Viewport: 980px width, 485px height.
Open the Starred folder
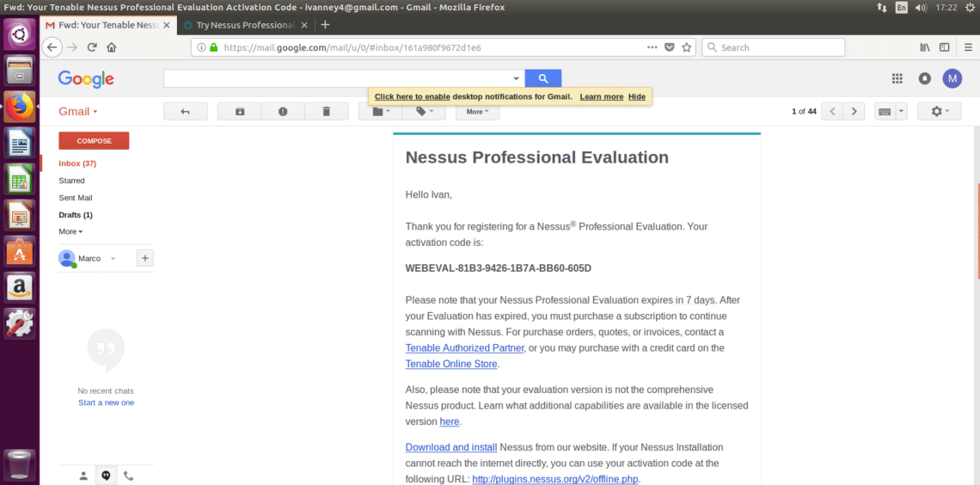coord(72,181)
